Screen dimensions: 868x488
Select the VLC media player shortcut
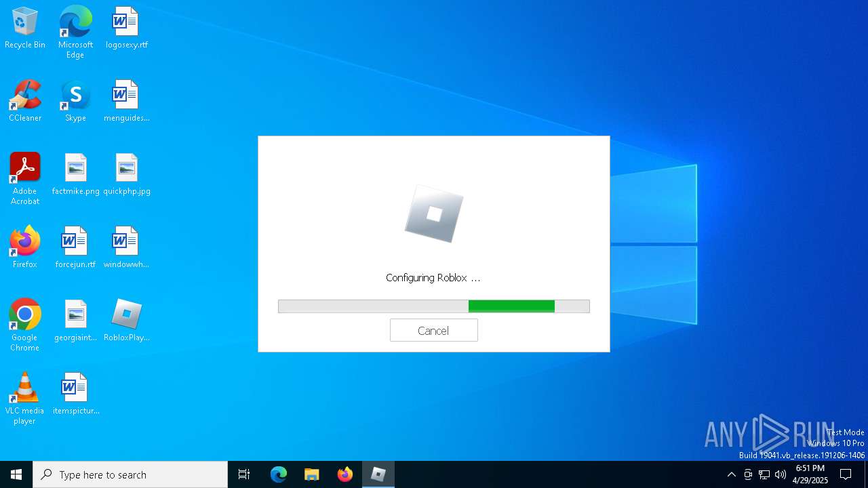(25, 399)
